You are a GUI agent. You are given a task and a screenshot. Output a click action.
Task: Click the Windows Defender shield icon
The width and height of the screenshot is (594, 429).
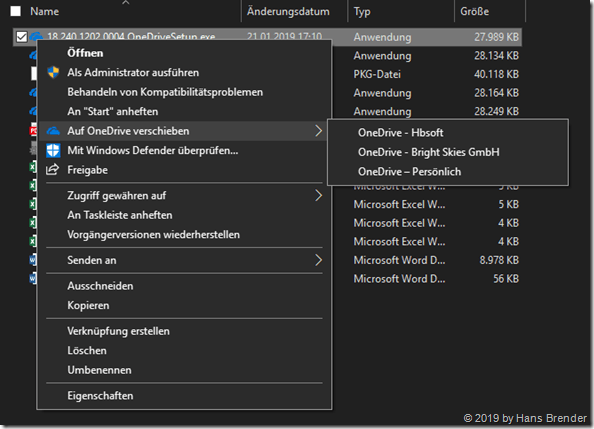coord(53,150)
